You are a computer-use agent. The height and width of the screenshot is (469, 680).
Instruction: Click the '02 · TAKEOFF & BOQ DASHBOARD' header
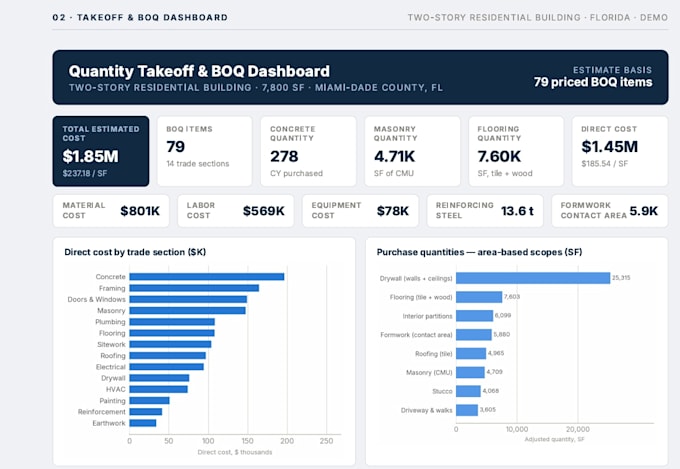pos(140,17)
